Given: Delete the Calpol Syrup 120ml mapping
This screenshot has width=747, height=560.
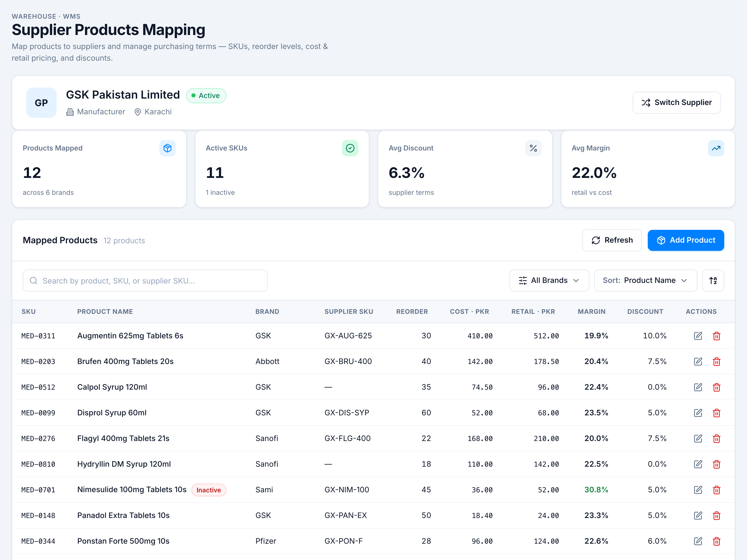Looking at the screenshot, I should 716,387.
